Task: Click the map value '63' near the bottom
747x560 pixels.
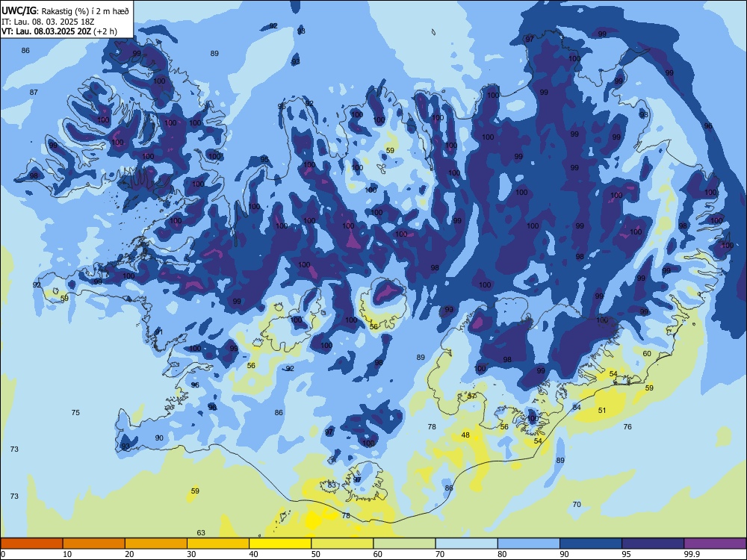Action: click(201, 533)
